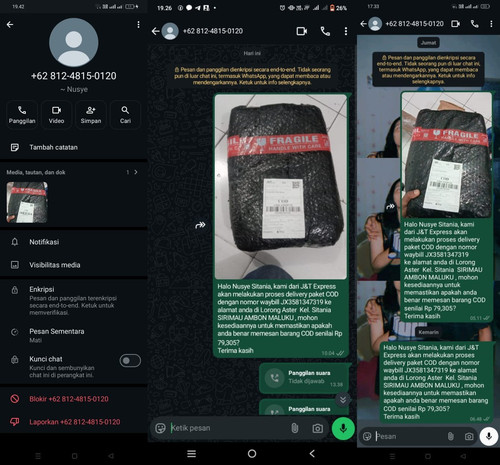Tap Laporkan +62 812-4815-0120
The height and width of the screenshot is (465, 500).
click(x=74, y=422)
